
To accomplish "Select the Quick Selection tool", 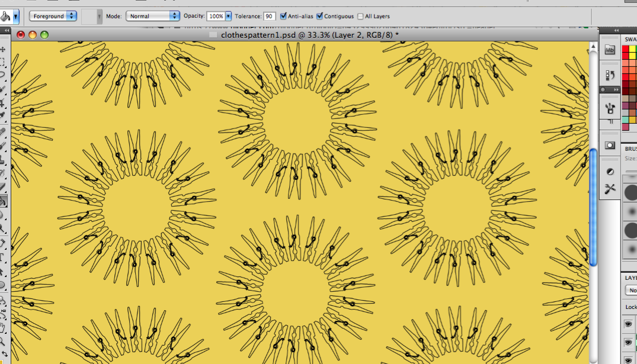I will (x=3, y=89).
